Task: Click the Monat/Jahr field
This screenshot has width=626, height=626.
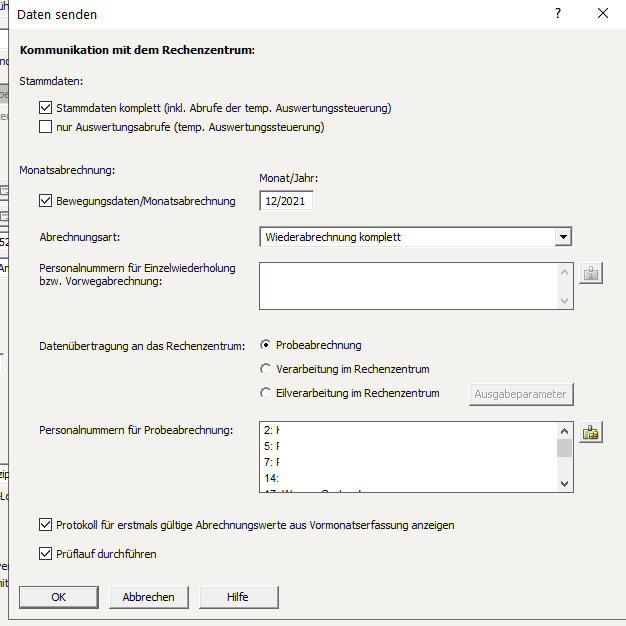Action: [x=285, y=201]
